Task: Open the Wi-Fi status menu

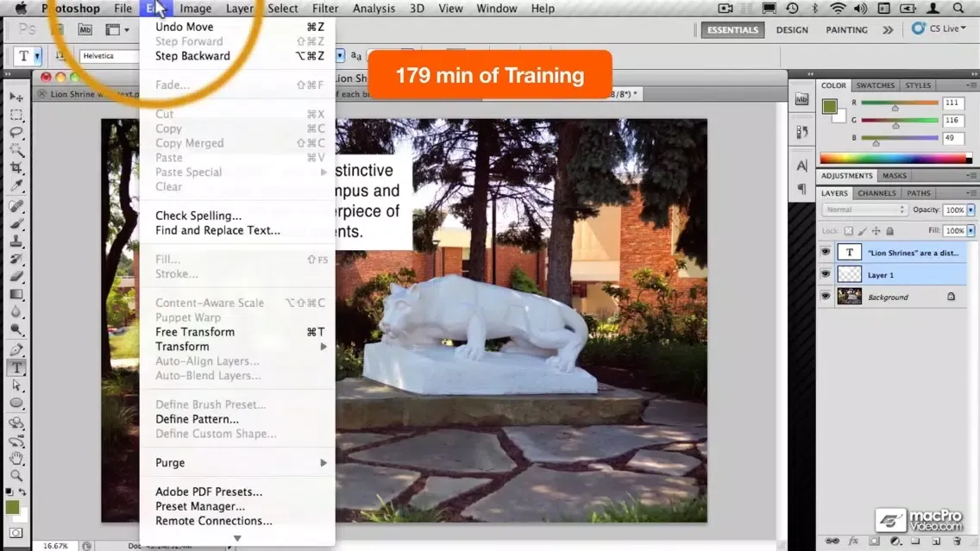Action: [838, 8]
